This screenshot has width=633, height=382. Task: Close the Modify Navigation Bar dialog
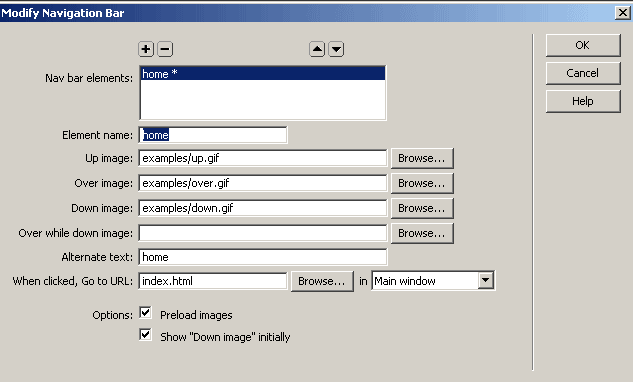(x=623, y=13)
